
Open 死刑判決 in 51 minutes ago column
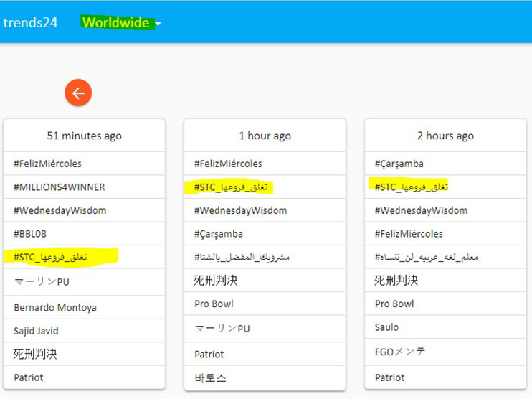coord(35,355)
